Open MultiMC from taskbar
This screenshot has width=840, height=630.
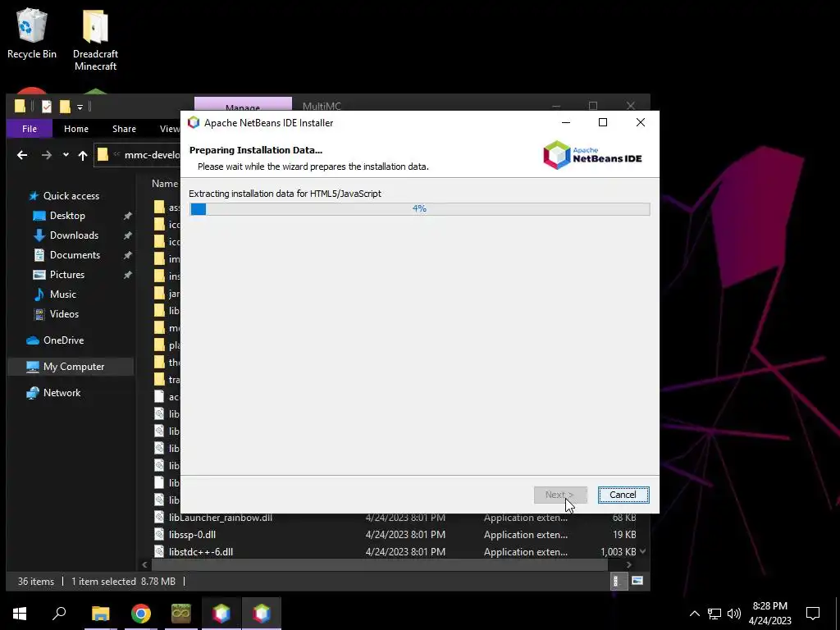click(x=181, y=614)
